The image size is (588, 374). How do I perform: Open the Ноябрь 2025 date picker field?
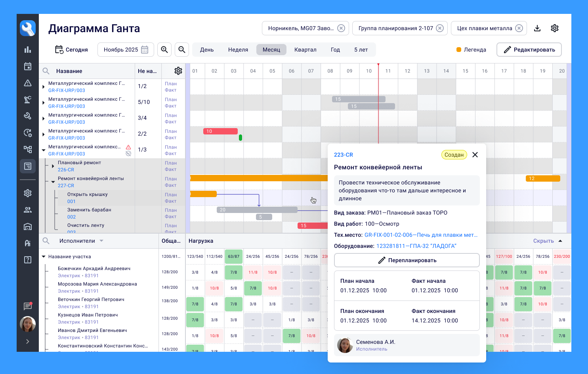pos(126,50)
